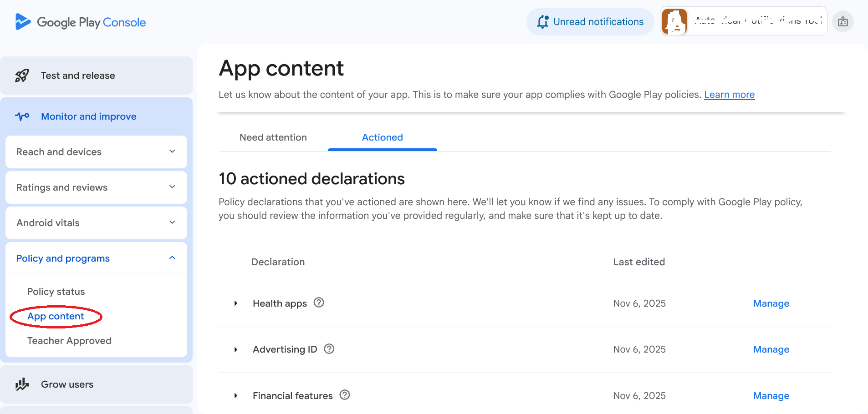Collapse the Policy and programs section
Screen dimensions: 868x414
[x=172, y=258]
